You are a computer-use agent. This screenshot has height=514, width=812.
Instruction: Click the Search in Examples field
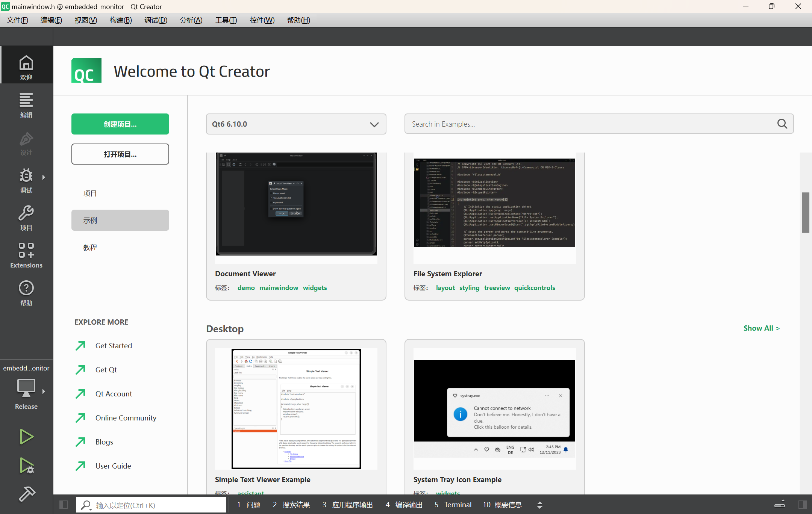coord(590,124)
